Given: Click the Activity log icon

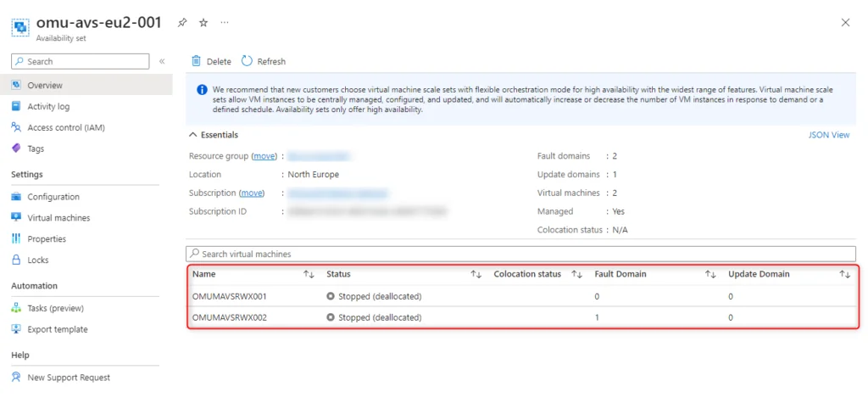Looking at the screenshot, I should coord(16,106).
